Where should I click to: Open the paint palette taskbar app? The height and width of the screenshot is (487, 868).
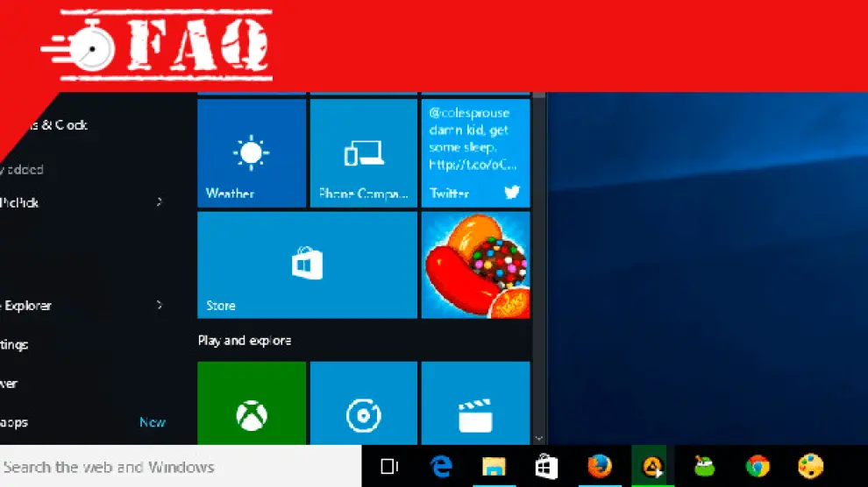coord(809,467)
